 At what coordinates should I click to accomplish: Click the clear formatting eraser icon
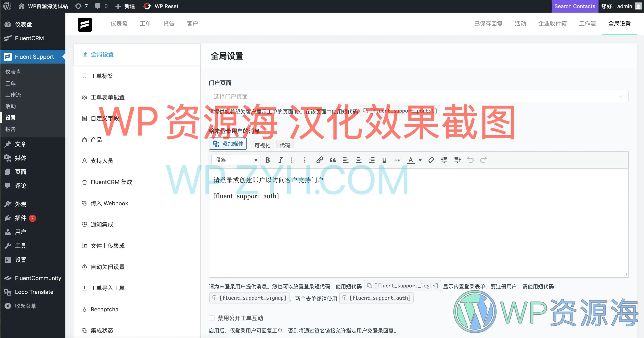(431, 160)
